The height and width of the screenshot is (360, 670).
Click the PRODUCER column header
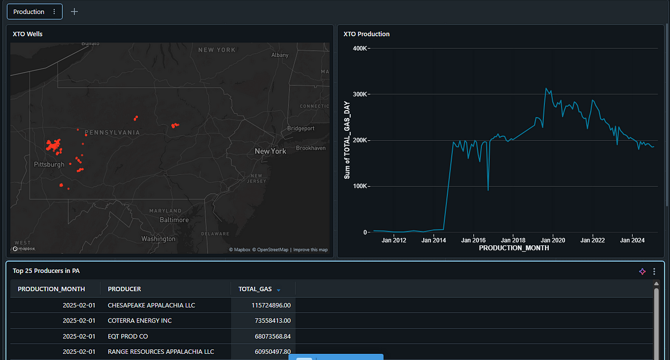124,289
